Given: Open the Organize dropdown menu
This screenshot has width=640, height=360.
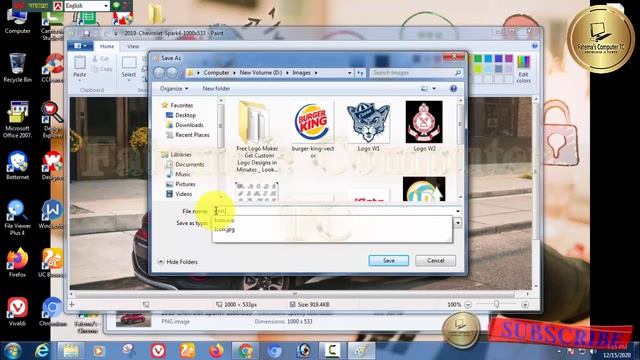Looking at the screenshot, I should click(x=174, y=89).
